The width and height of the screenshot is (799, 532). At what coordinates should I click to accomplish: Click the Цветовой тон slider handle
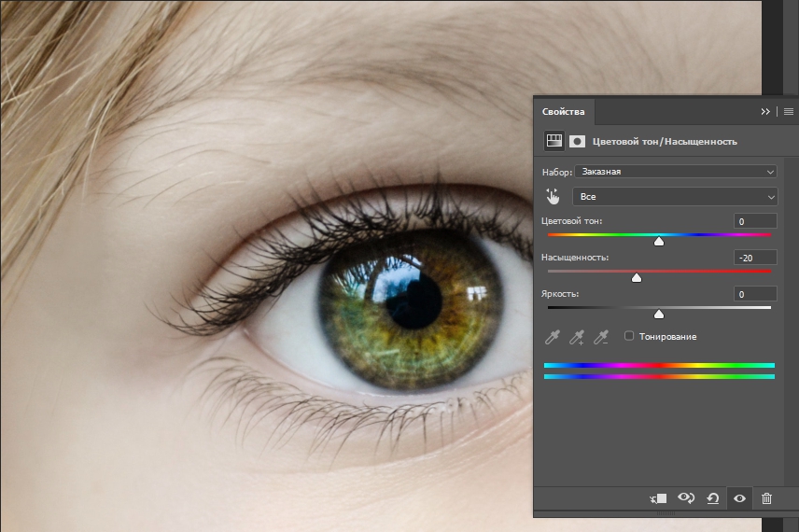[x=659, y=241]
